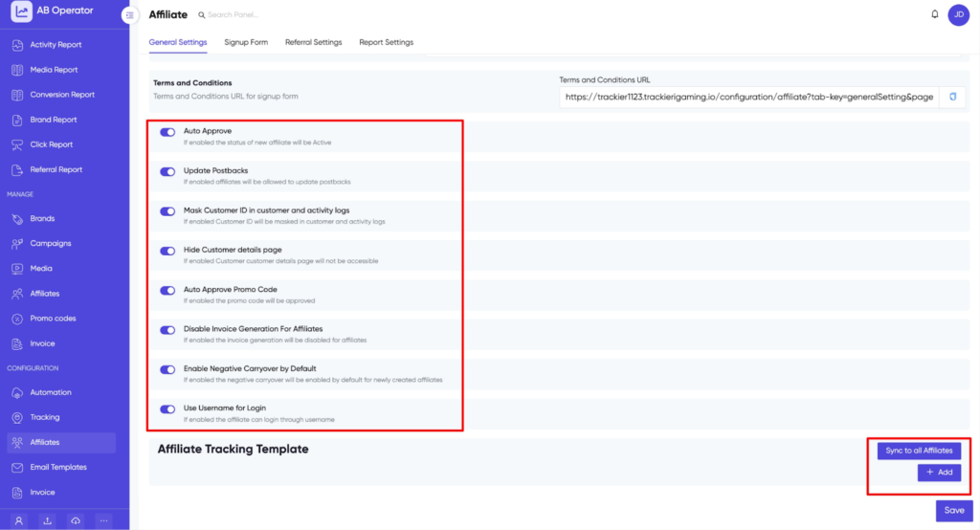Screen dimensions: 980x530
Task: Open the Promo codes sidebar link
Action: (54, 319)
